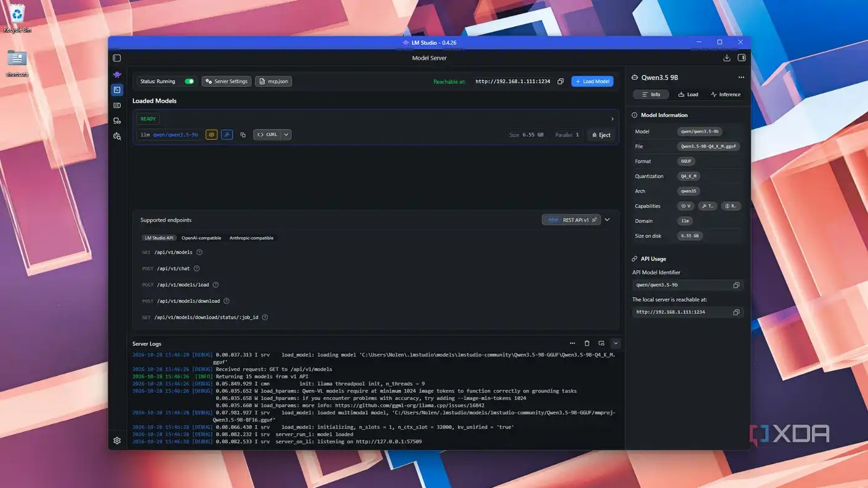Switch to the Load tab
The image size is (868, 488).
[688, 94]
